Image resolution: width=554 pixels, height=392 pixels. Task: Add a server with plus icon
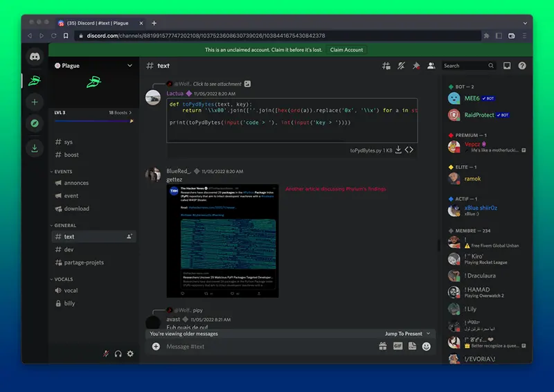pos(35,102)
